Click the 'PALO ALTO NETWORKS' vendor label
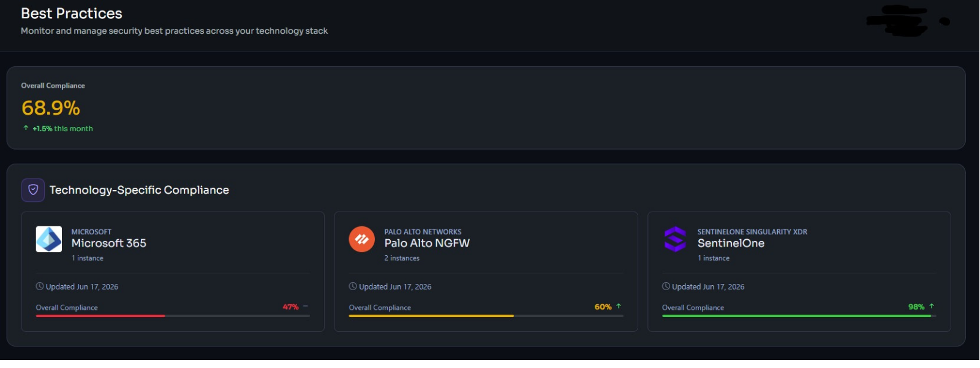This screenshot has width=980, height=368. 423,232
